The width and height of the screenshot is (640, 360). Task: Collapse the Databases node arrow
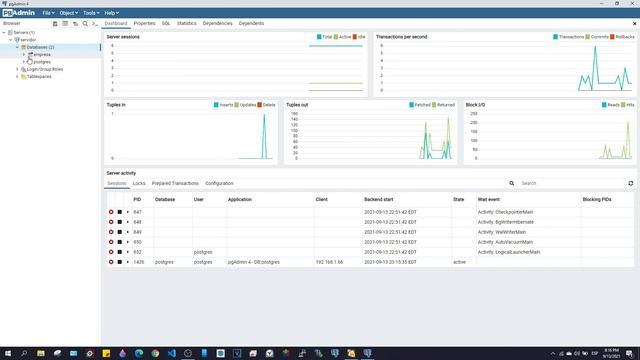pos(17,47)
